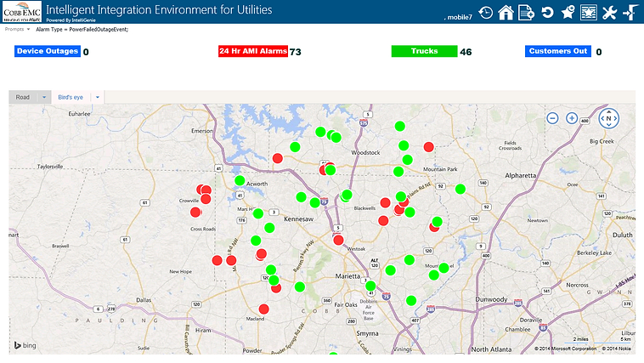Switch to Bird's eye map view

point(71,97)
